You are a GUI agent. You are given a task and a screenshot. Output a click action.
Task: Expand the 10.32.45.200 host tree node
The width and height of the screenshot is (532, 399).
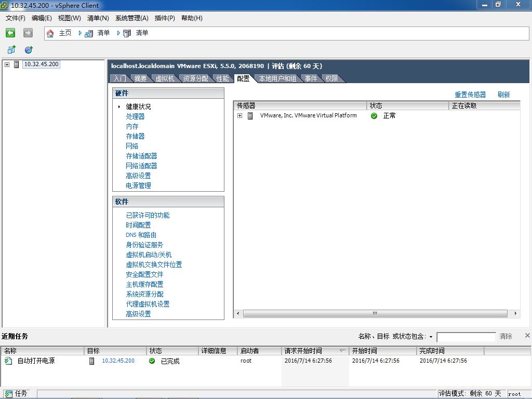(7, 64)
